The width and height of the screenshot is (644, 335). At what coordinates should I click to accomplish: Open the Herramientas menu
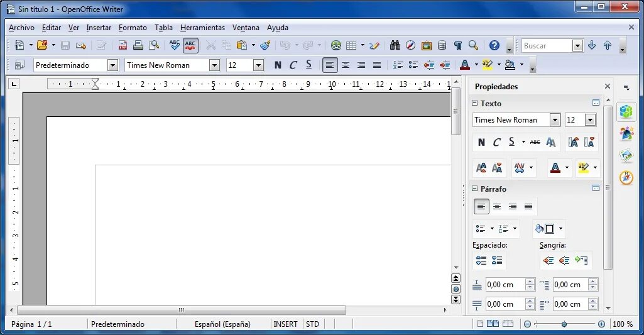click(x=202, y=28)
